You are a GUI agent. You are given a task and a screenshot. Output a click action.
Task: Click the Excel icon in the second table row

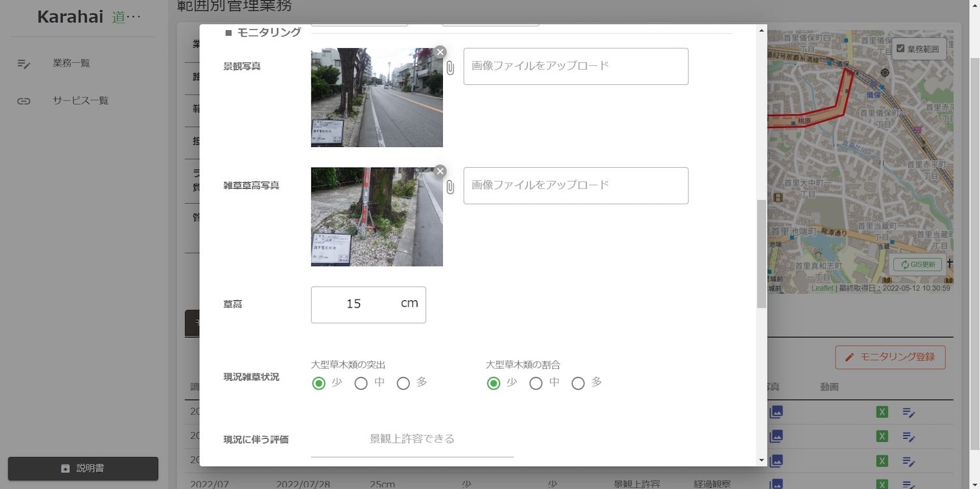(x=882, y=436)
